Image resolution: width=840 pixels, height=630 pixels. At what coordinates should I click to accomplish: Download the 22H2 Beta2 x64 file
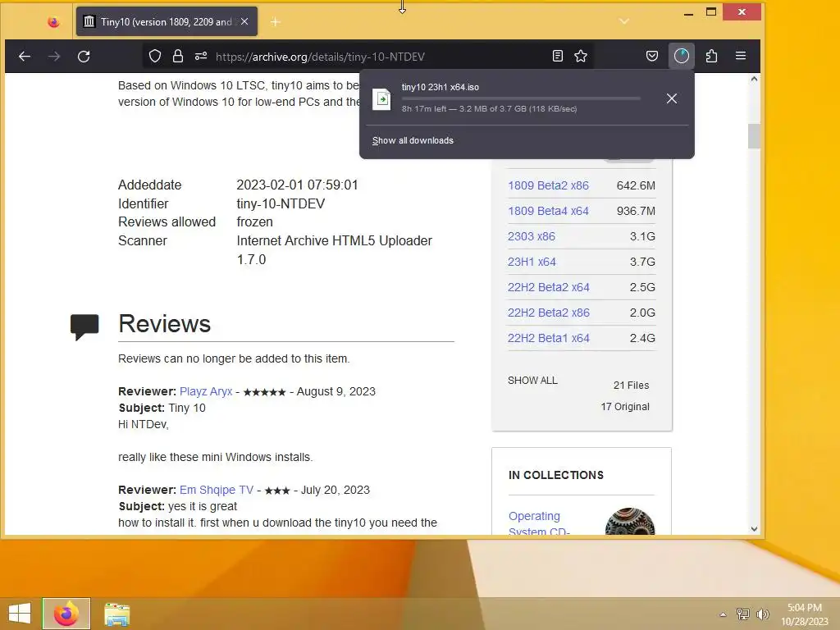point(549,287)
